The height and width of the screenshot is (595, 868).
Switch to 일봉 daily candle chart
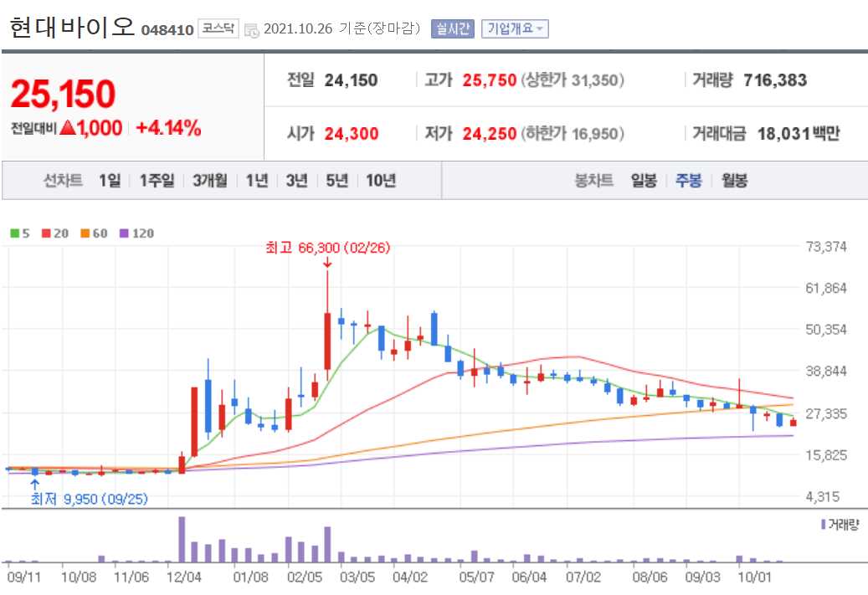coord(644,181)
